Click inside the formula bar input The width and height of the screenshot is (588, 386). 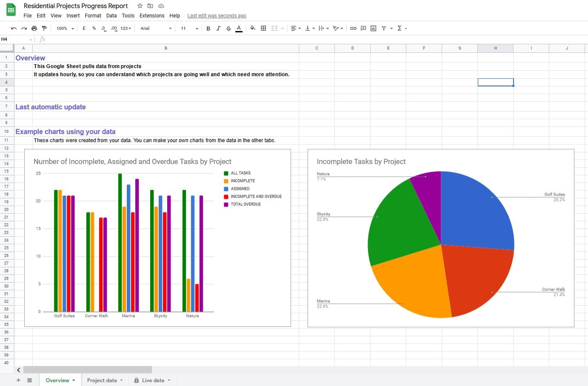point(298,39)
